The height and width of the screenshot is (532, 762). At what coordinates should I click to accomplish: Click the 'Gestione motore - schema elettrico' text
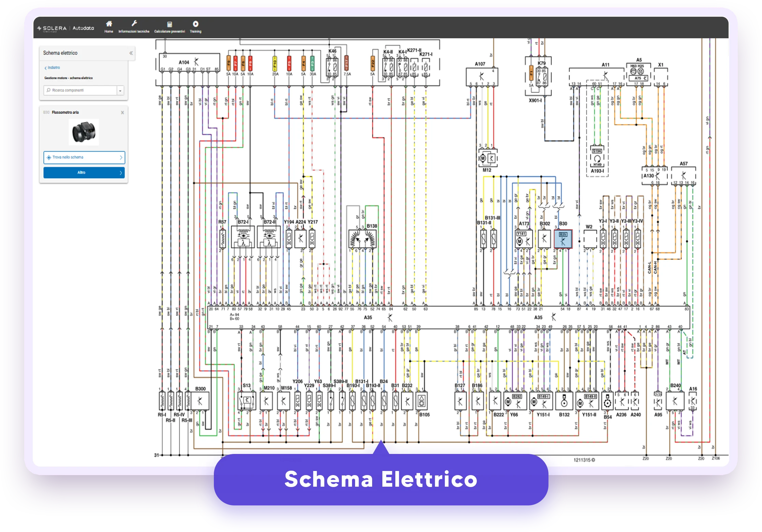(69, 78)
